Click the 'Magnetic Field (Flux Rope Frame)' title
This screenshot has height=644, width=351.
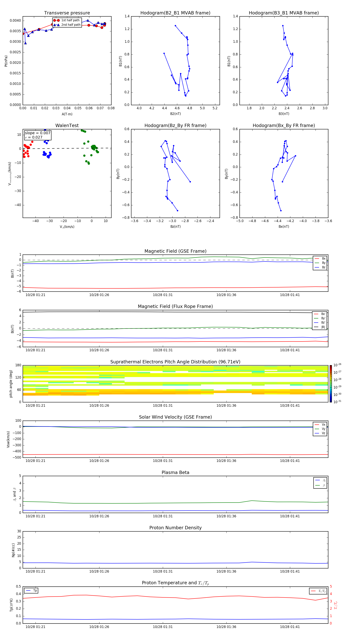click(175, 307)
